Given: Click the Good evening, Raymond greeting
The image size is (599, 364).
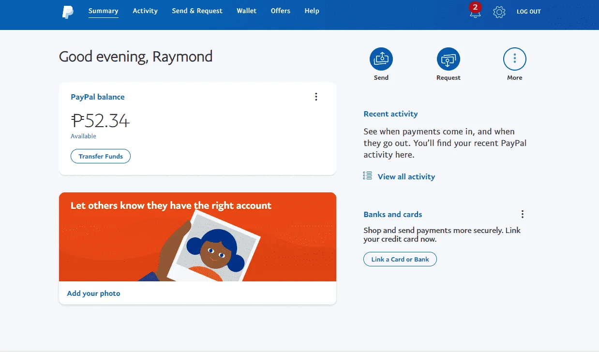Looking at the screenshot, I should coord(135,57).
